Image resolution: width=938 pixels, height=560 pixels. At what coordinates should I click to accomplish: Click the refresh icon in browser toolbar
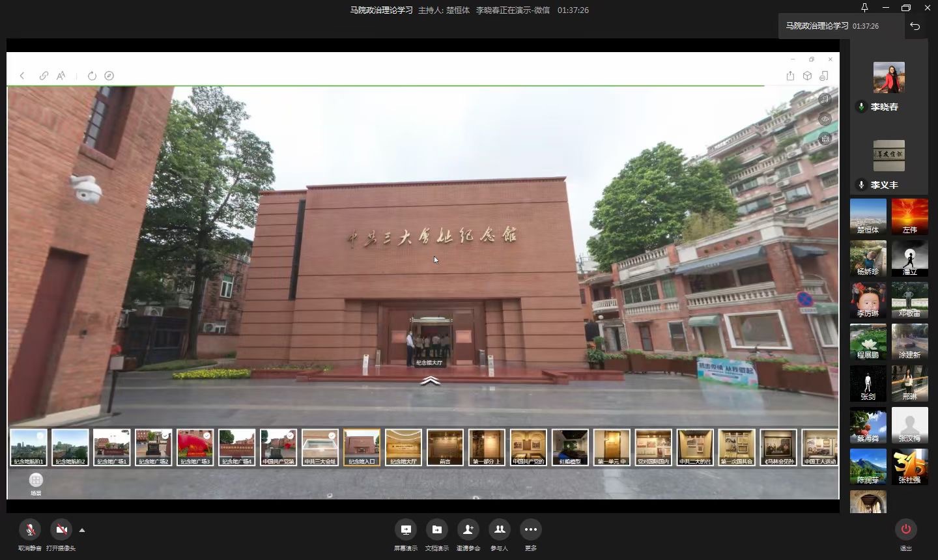pos(92,76)
